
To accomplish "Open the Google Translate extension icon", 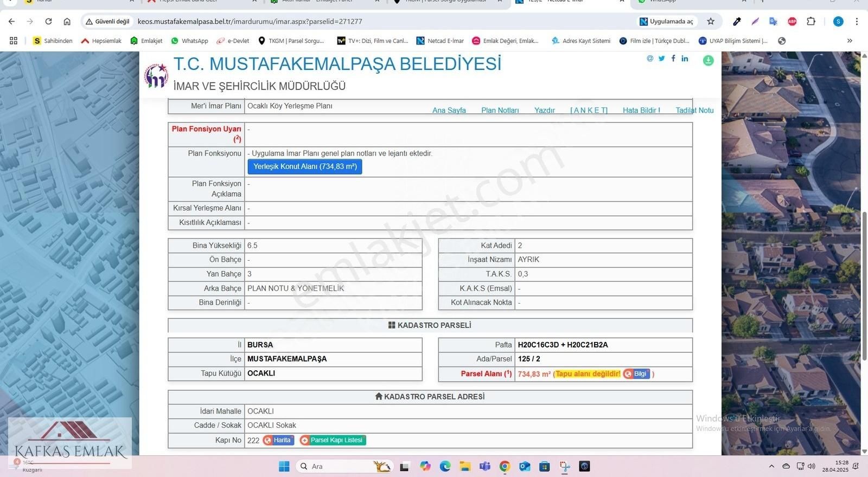I will [x=773, y=21].
